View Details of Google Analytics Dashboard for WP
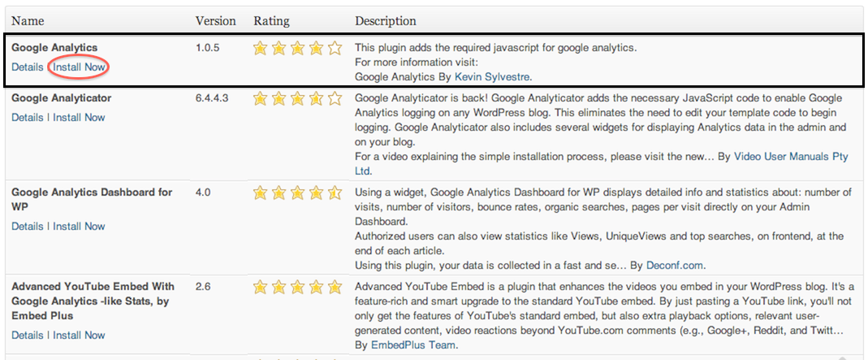 pos(27,226)
